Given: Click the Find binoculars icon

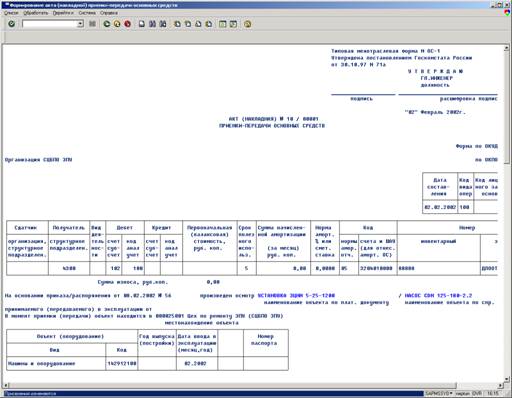Looking at the screenshot, I should (152, 24).
